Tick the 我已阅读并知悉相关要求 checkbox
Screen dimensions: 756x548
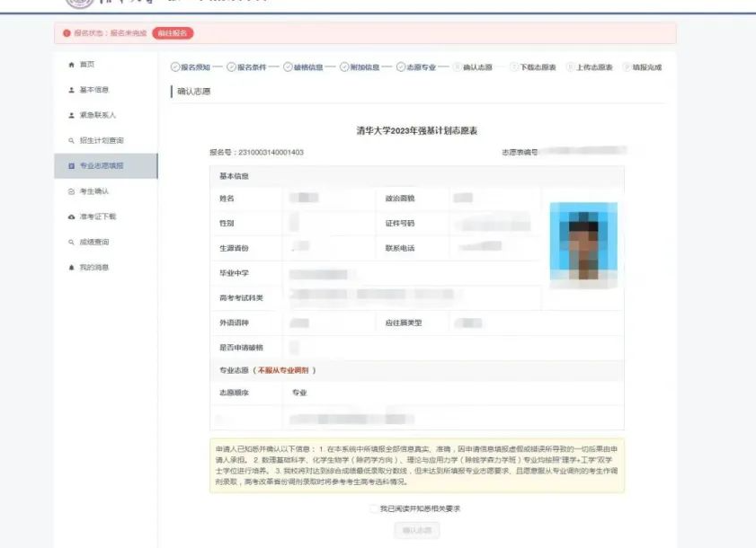tap(373, 508)
